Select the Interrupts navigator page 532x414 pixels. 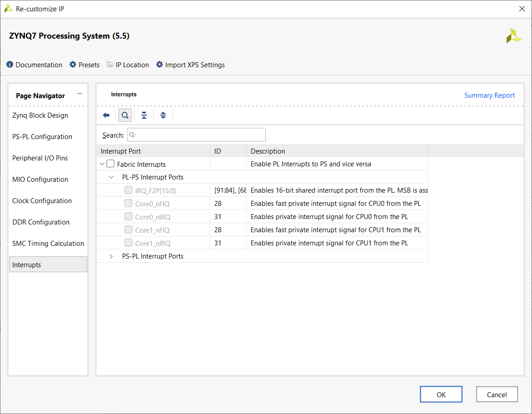48,265
